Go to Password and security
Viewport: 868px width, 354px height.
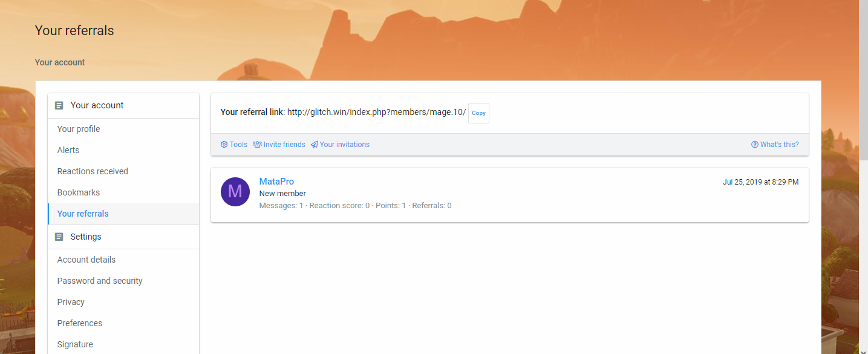tap(100, 281)
